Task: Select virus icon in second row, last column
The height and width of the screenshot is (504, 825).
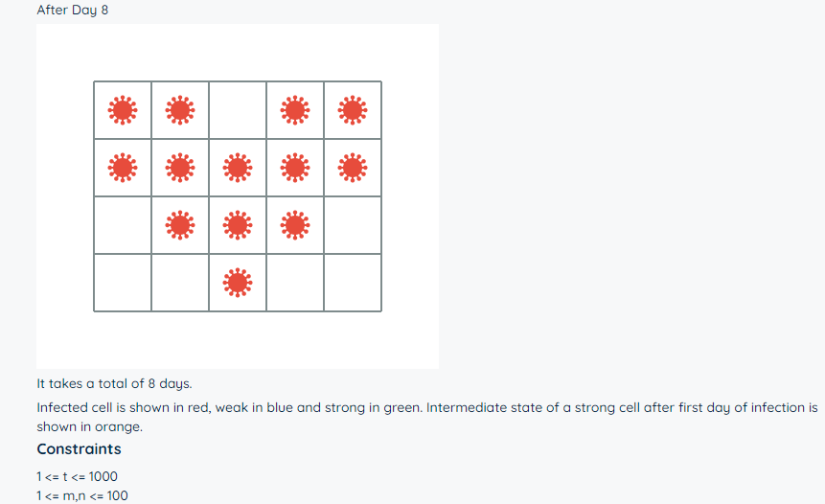Action: coord(353,168)
